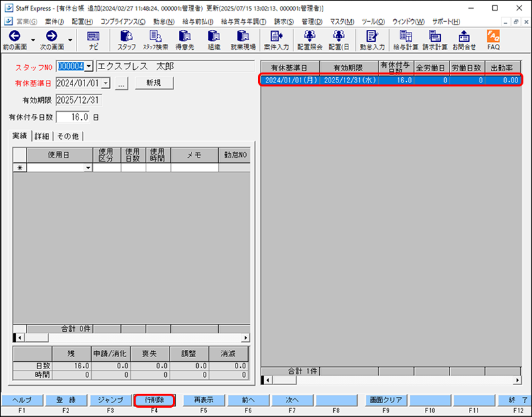
Task: Switch to the その他 tab
Action: point(68,136)
